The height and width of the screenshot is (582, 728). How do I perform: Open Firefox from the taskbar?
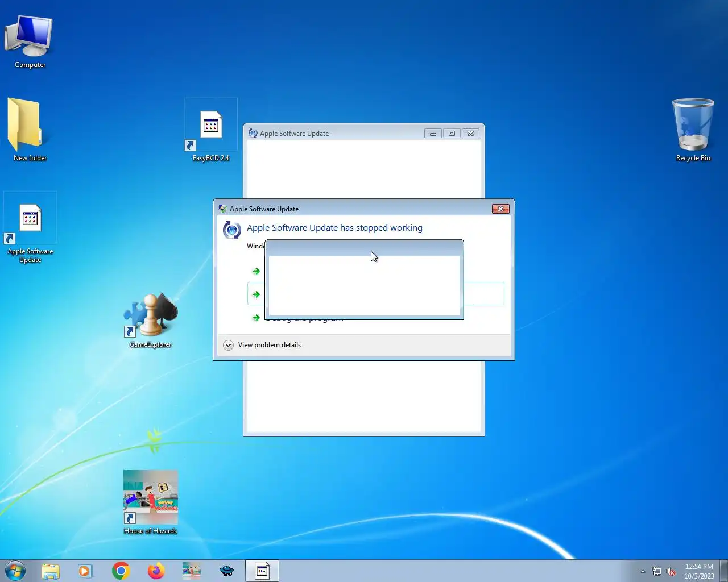pos(156,571)
